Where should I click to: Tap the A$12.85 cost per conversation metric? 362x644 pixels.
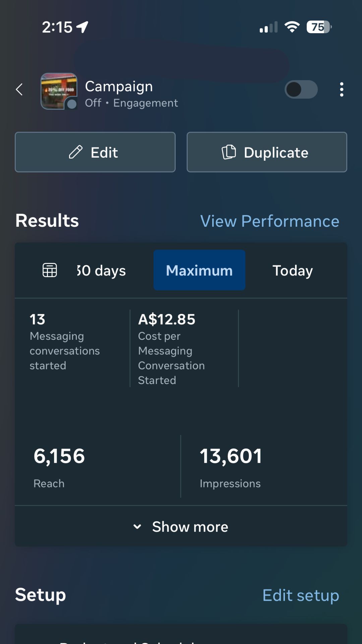(x=171, y=349)
